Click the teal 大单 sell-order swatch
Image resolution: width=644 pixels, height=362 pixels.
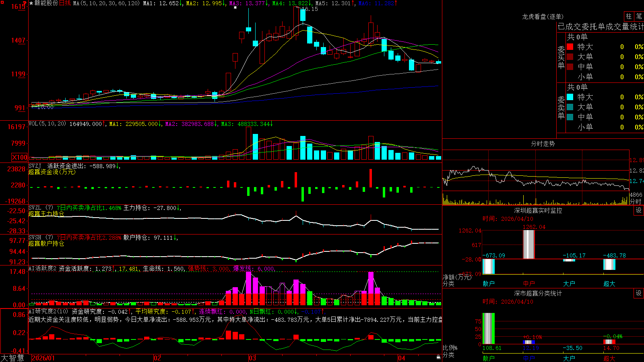pyautogui.click(x=570, y=107)
